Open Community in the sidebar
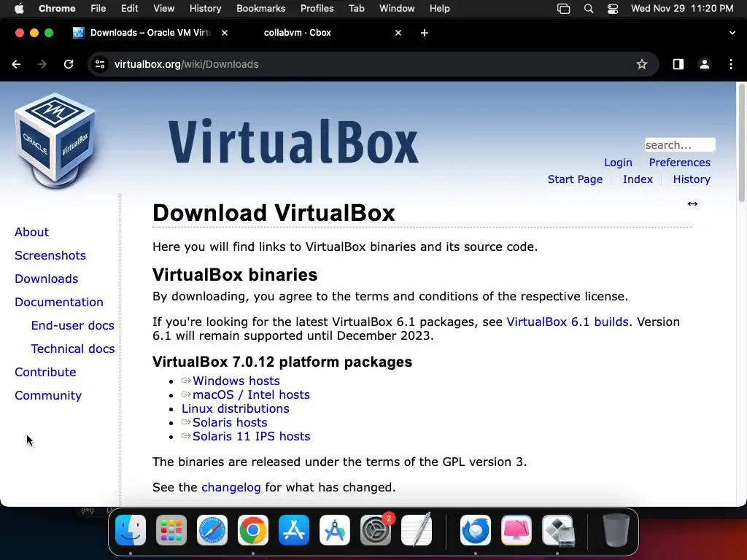 48,395
